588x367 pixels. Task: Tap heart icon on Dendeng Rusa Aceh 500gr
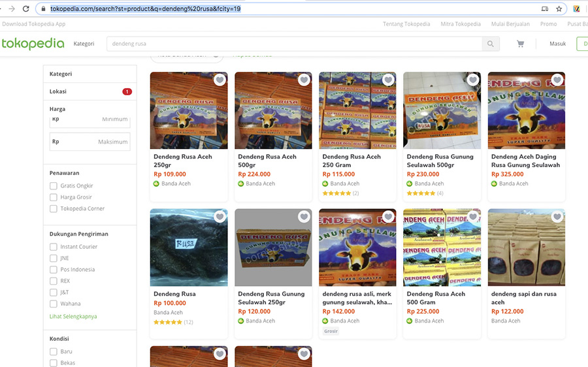tap(304, 80)
